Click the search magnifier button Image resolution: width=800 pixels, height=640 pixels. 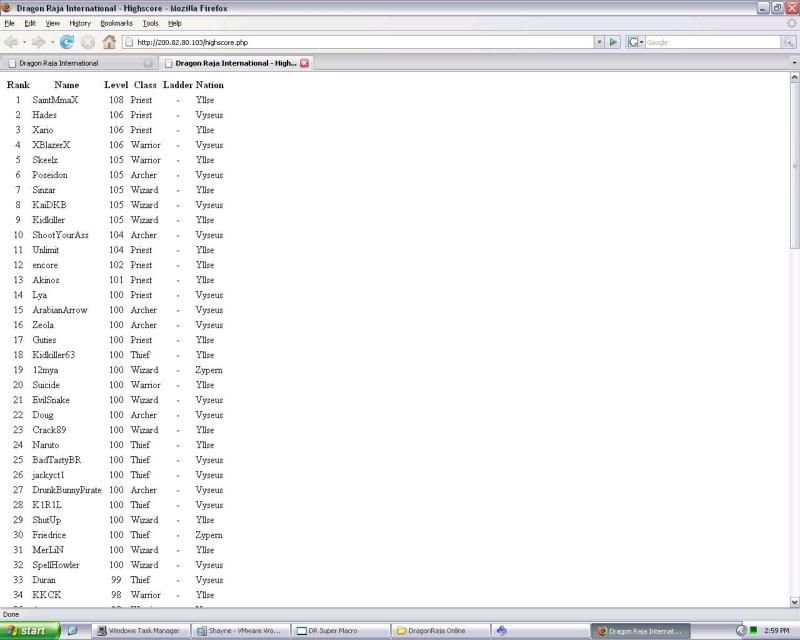pos(788,42)
